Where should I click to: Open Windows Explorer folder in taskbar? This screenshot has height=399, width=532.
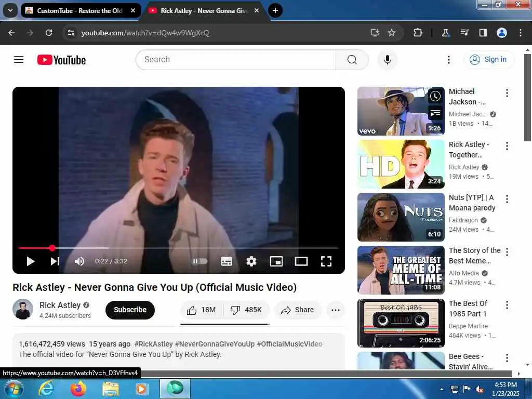(x=111, y=389)
